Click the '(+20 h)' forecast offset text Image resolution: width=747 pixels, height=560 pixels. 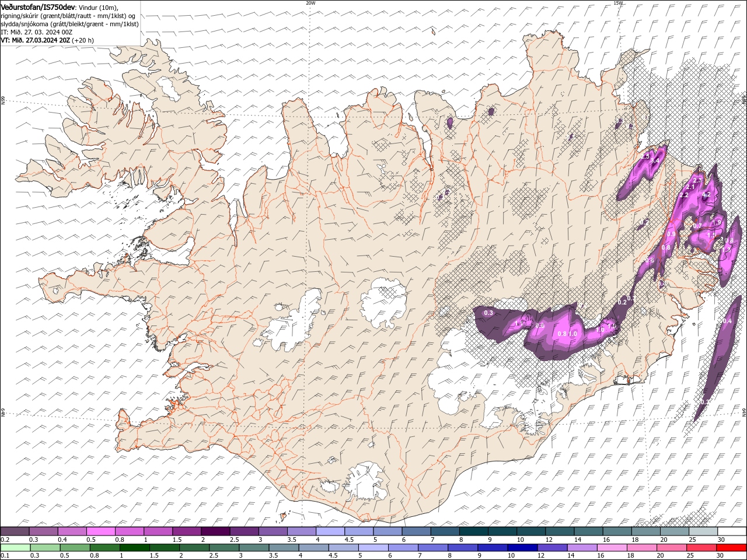click(82, 40)
